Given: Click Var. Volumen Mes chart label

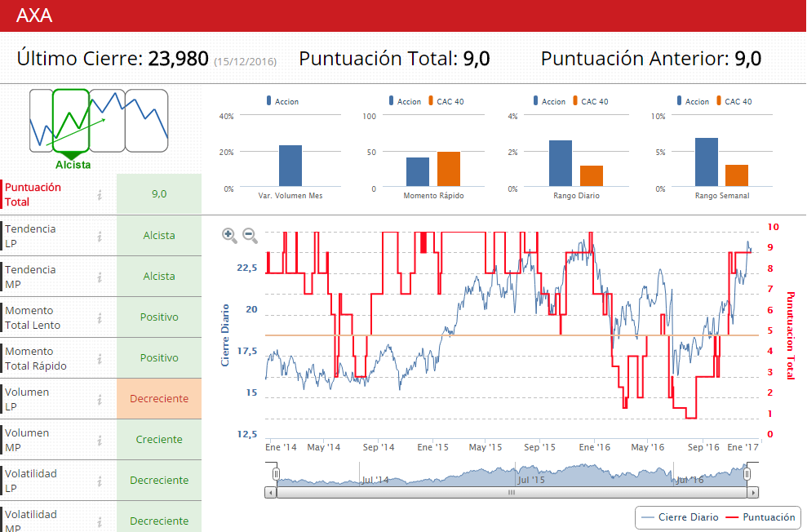Looking at the screenshot, I should point(290,196).
